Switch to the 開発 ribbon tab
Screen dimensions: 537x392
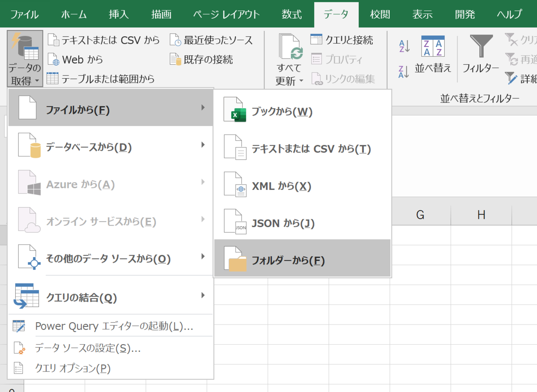[465, 14]
